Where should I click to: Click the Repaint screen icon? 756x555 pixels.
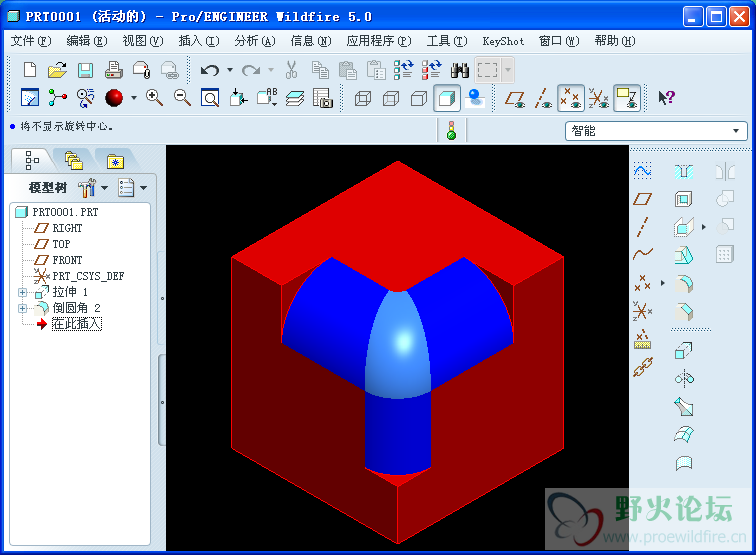tap(30, 98)
